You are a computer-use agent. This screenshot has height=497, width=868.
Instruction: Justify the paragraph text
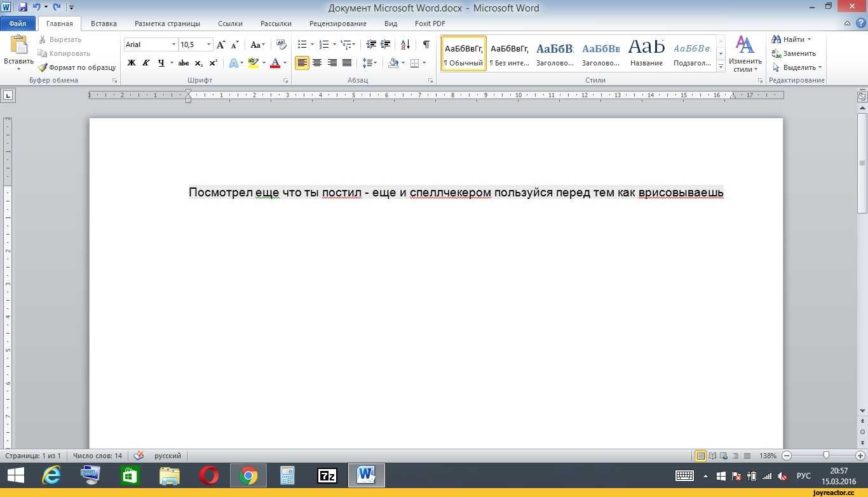pos(347,63)
